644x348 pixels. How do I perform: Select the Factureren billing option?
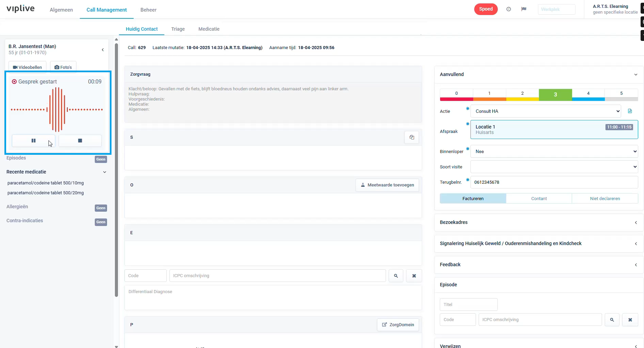[x=473, y=198]
